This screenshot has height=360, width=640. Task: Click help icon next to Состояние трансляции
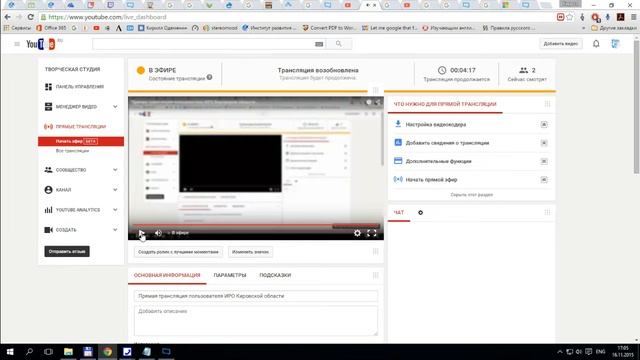click(209, 77)
